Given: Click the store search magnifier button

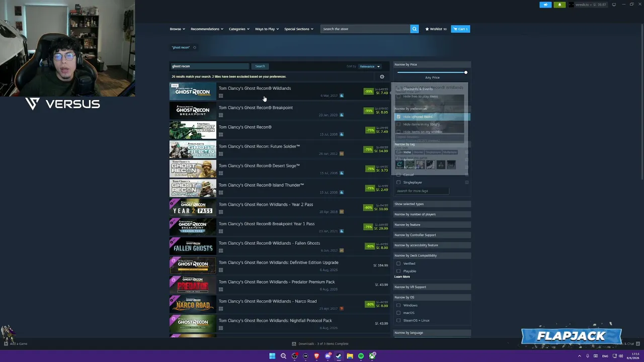Looking at the screenshot, I should [415, 29].
